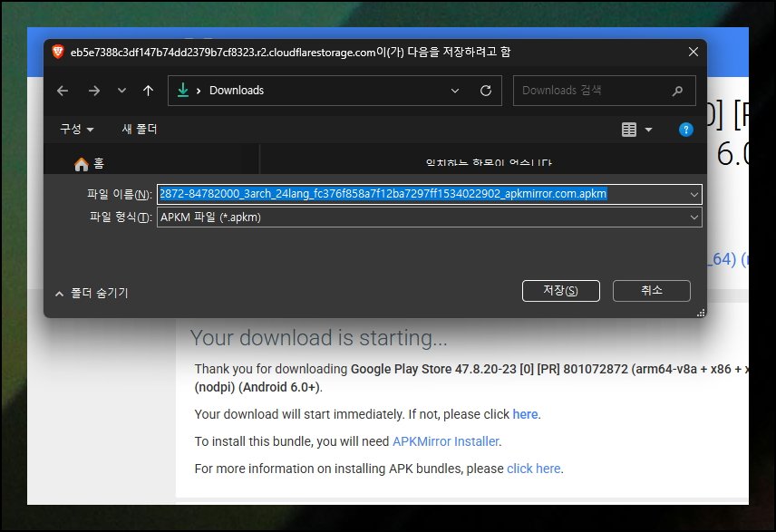
Task: Click the 파일 이름 filename input field
Action: click(x=430, y=194)
